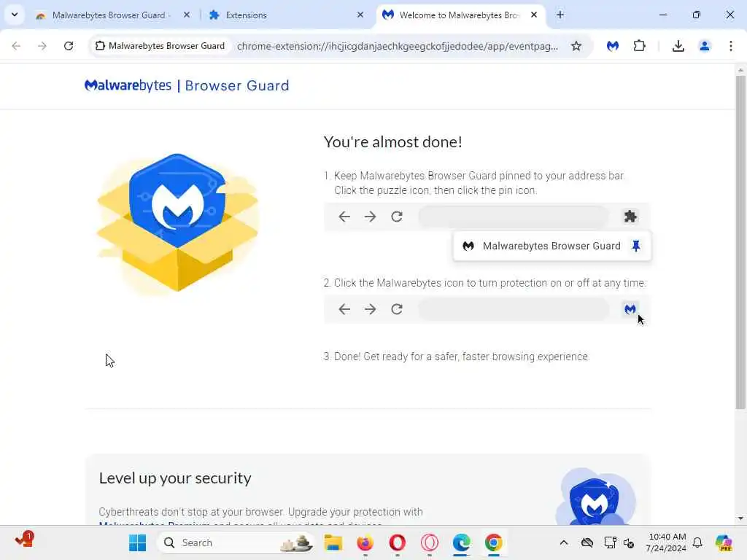This screenshot has width=747, height=560.
Task: Close the Extensions tab
Action: tap(360, 15)
